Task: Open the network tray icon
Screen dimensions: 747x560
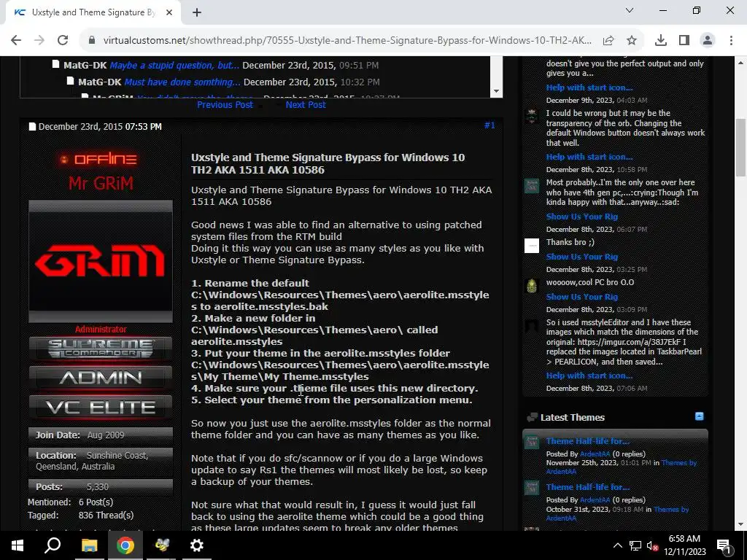Action: point(635,545)
